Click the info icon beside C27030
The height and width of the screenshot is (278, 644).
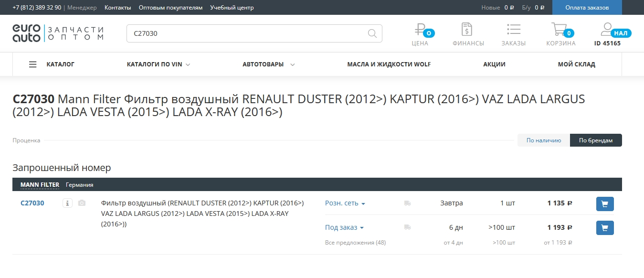(x=67, y=203)
